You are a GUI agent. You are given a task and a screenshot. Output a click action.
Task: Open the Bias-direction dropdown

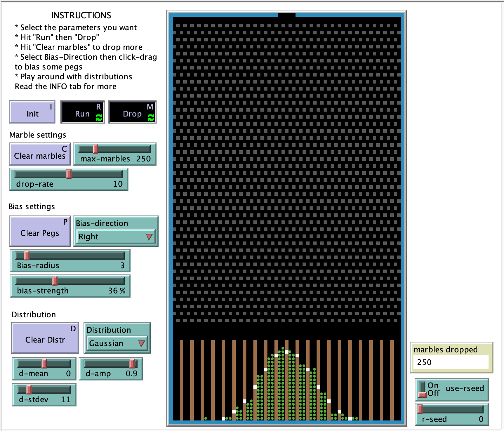pos(115,237)
